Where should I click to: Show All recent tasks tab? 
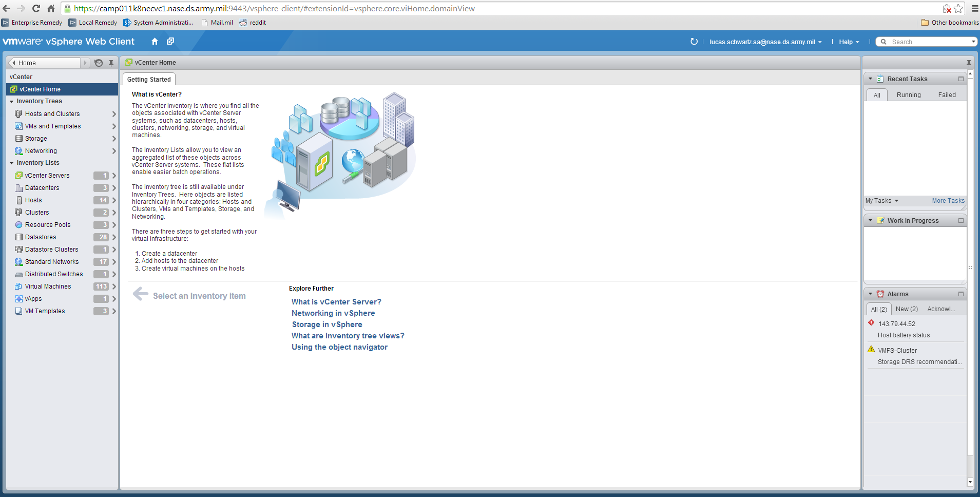coord(877,95)
